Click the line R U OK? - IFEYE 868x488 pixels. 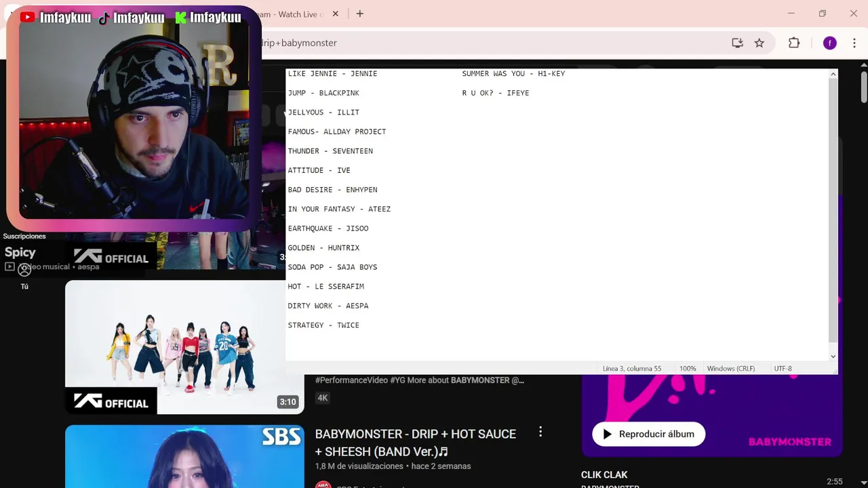pos(496,93)
